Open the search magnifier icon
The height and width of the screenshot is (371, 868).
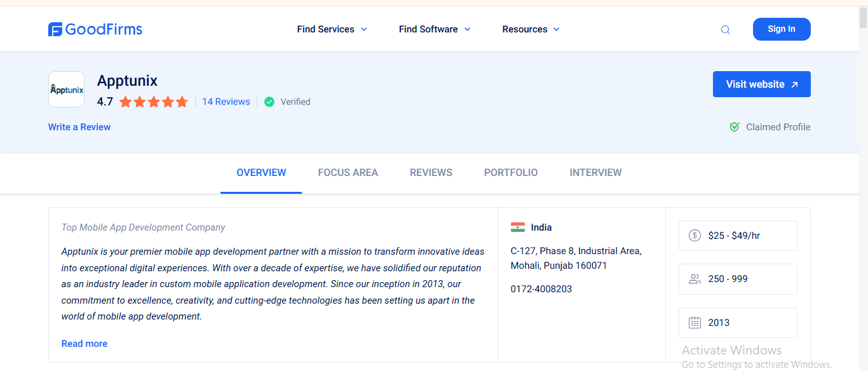point(726,30)
